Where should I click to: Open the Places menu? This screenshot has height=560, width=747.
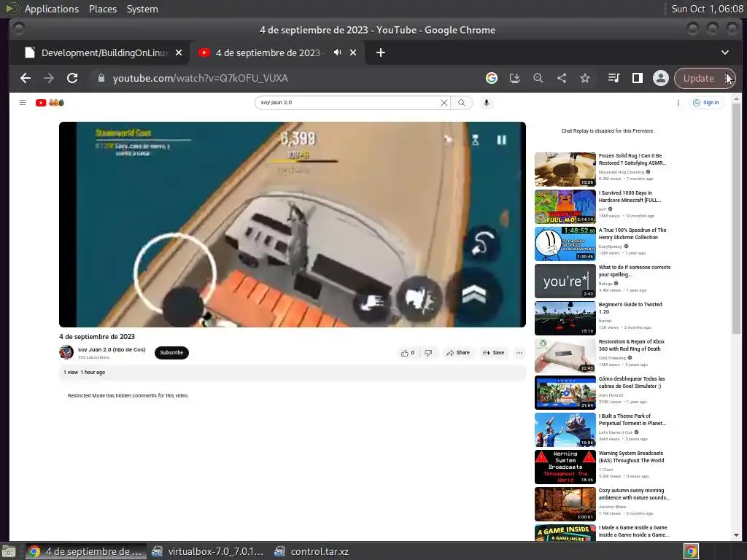click(x=103, y=9)
